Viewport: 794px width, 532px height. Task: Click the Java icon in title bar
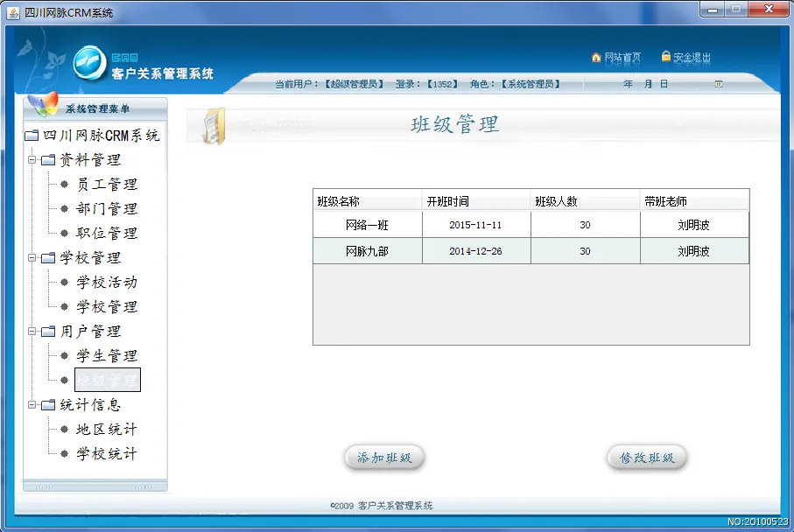click(x=12, y=13)
